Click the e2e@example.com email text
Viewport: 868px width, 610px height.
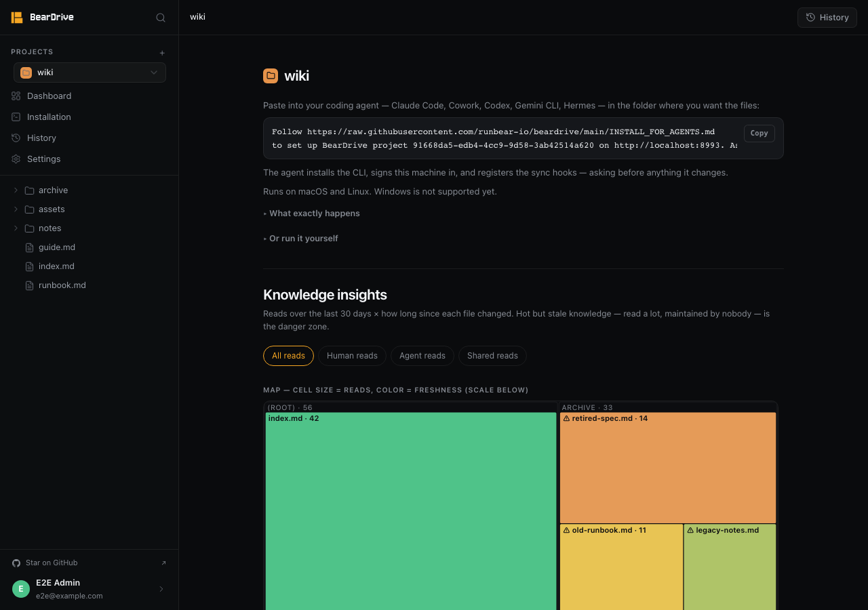pyautogui.click(x=69, y=596)
